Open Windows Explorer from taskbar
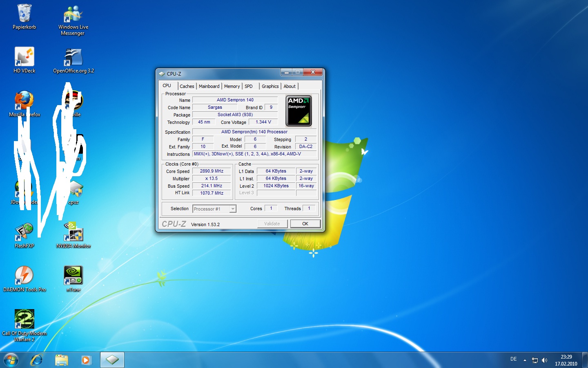 tap(62, 360)
